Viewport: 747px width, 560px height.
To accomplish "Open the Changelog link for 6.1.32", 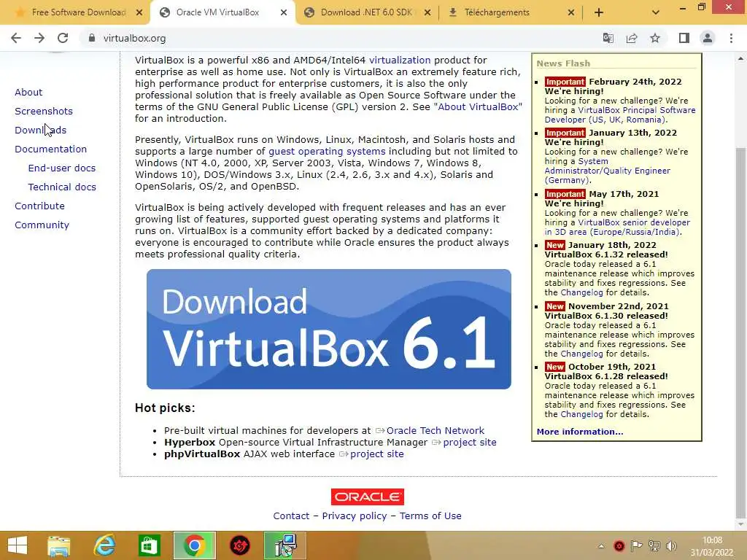I will [581, 292].
